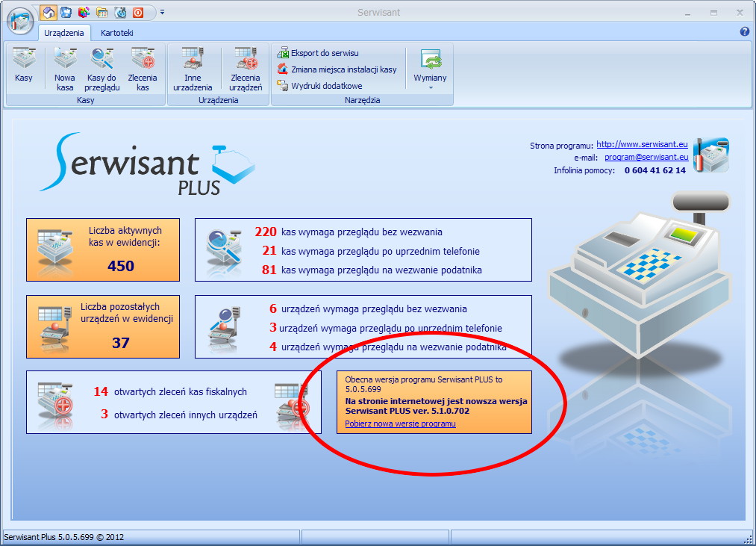This screenshot has width=756, height=546.
Task: Click Eksport do serwisu
Action: (318, 53)
